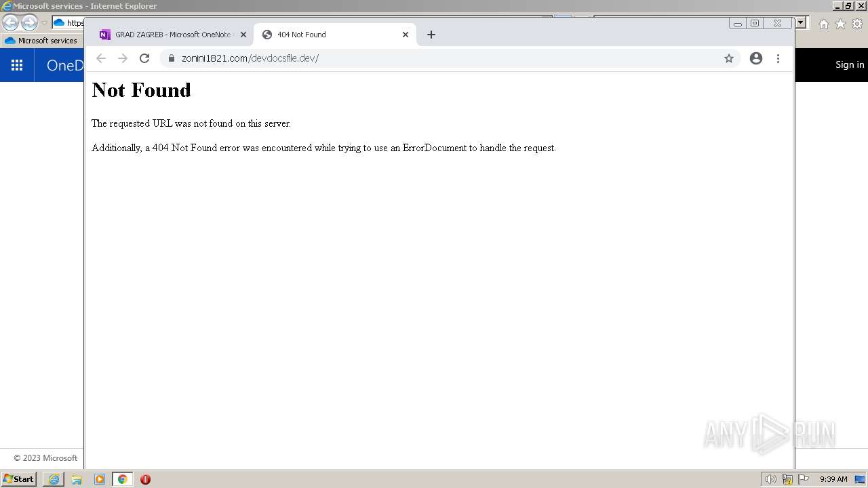Switch to Chrome taskbar icon
Image resolution: width=868 pixels, height=488 pixels.
122,479
